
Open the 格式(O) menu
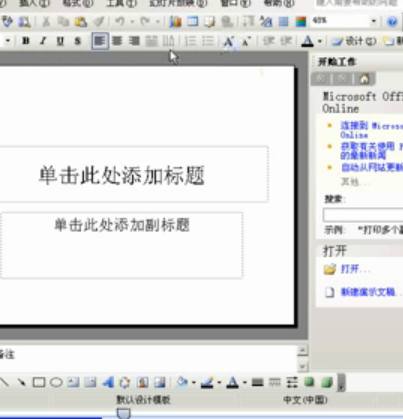(x=78, y=3)
